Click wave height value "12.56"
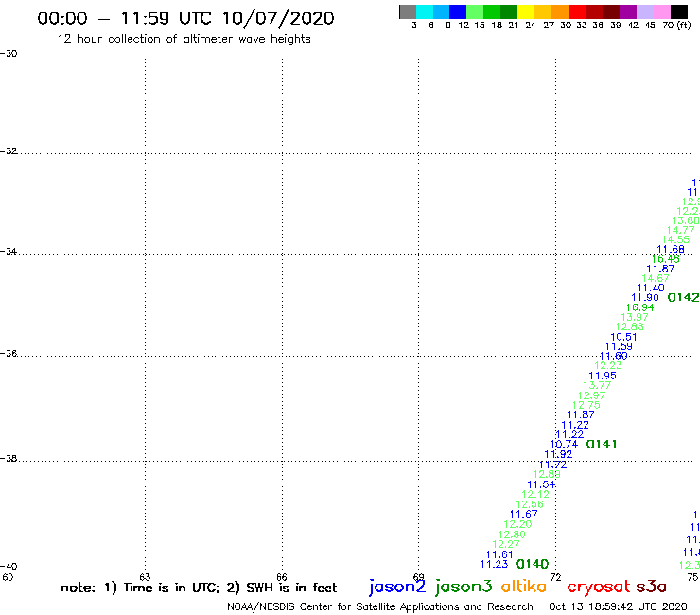The image size is (700, 615). click(530, 504)
